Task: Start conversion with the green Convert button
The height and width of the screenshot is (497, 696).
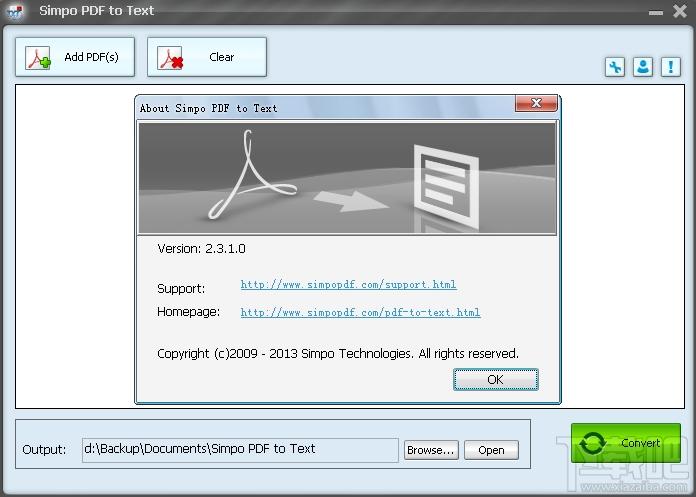Action: (x=626, y=443)
